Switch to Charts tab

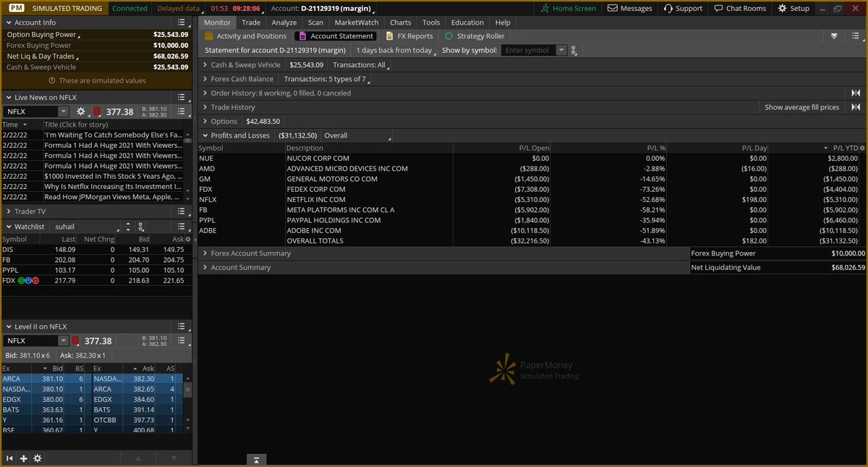pyautogui.click(x=401, y=22)
